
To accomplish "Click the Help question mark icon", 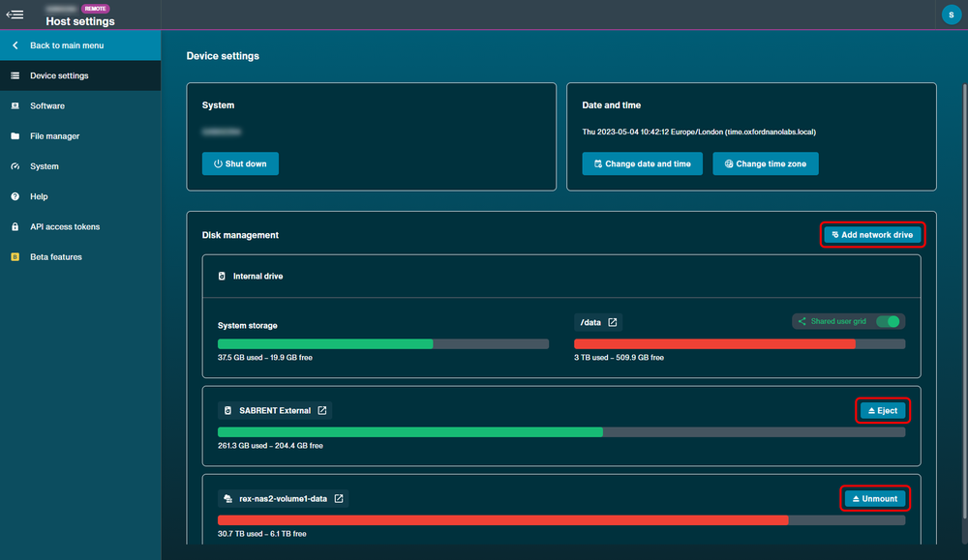I will 15,196.
